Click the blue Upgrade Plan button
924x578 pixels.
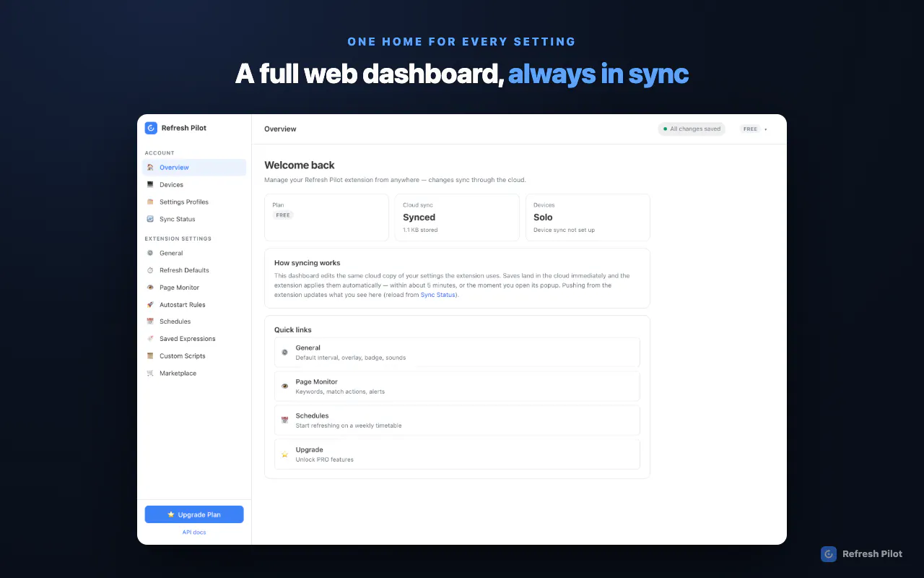[x=194, y=514]
